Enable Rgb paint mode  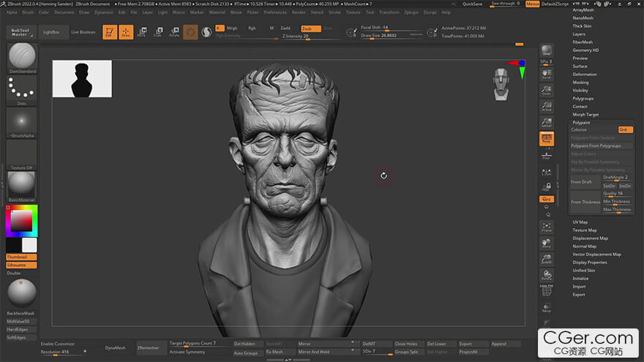252,29
